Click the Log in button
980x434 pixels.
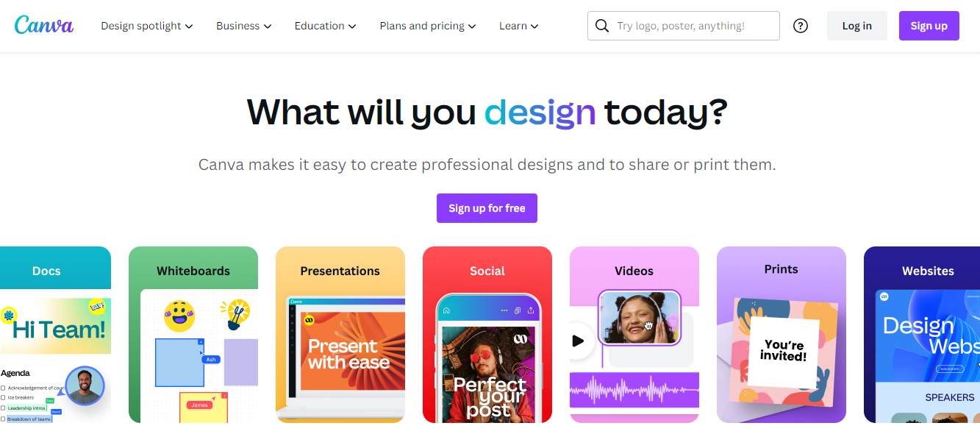click(x=857, y=26)
